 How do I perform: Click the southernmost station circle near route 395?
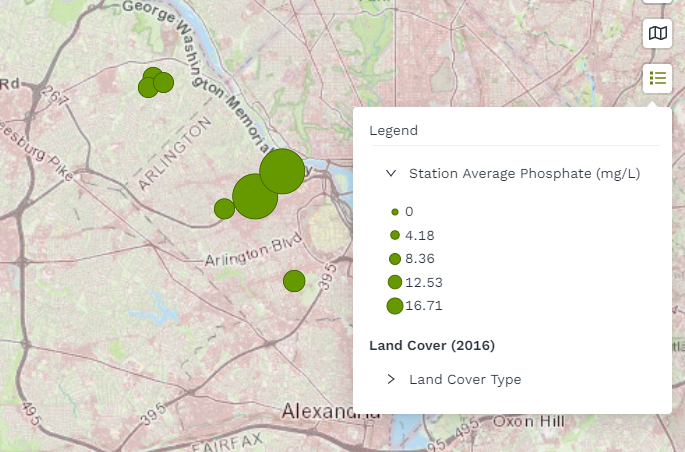click(293, 281)
